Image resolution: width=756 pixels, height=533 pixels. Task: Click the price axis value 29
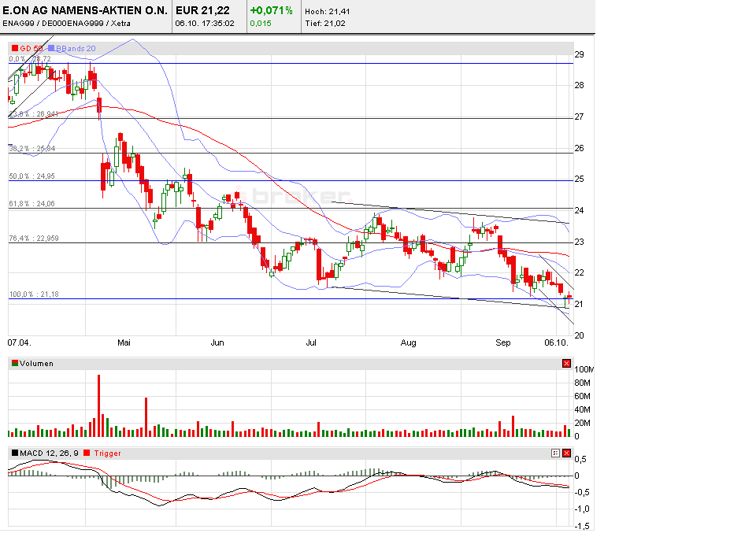[579, 54]
